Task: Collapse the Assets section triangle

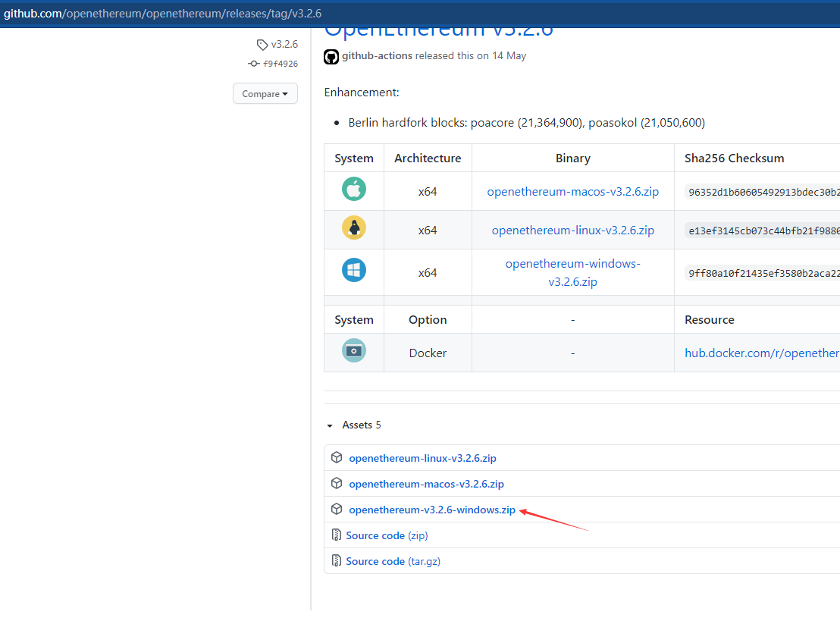Action: 330,425
